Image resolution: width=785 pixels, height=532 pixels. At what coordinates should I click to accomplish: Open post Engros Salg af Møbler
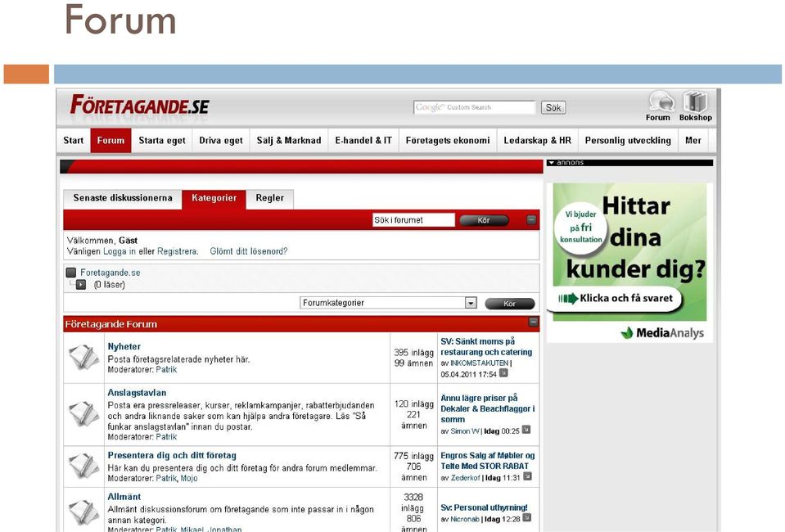[488, 461]
